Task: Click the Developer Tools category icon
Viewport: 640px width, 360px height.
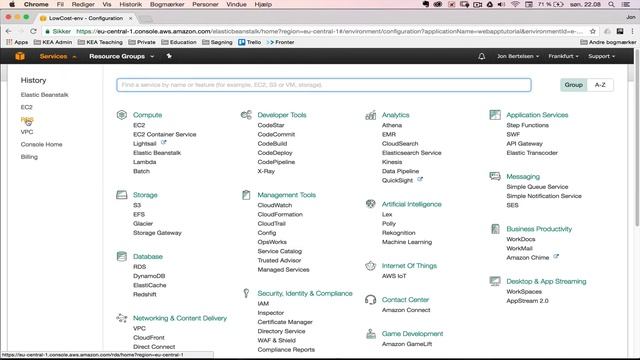Action: tap(246, 115)
